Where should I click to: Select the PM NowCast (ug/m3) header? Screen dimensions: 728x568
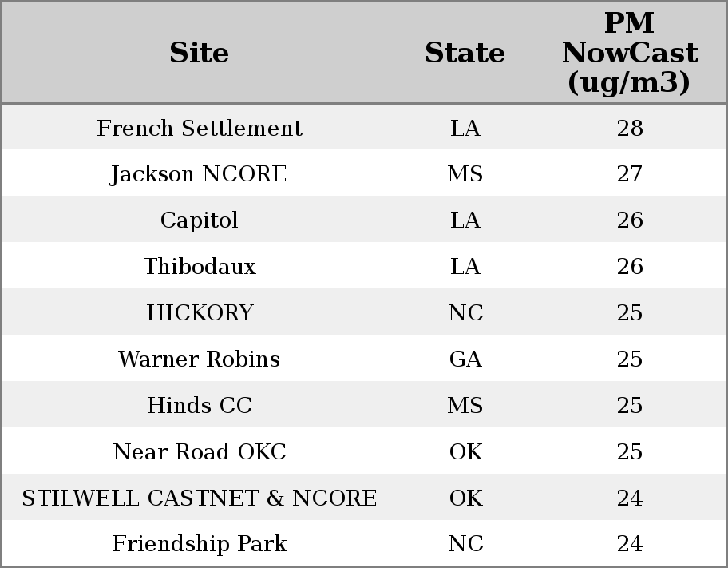pyautogui.click(x=629, y=53)
